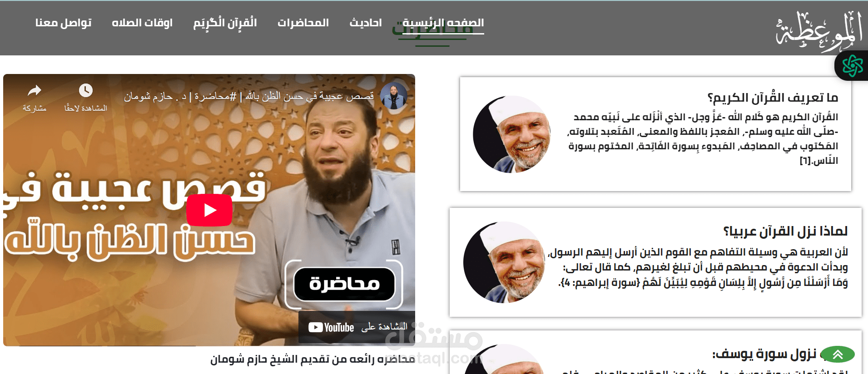Go to احاديث menu item
The width and height of the screenshot is (868, 374).
(x=366, y=23)
